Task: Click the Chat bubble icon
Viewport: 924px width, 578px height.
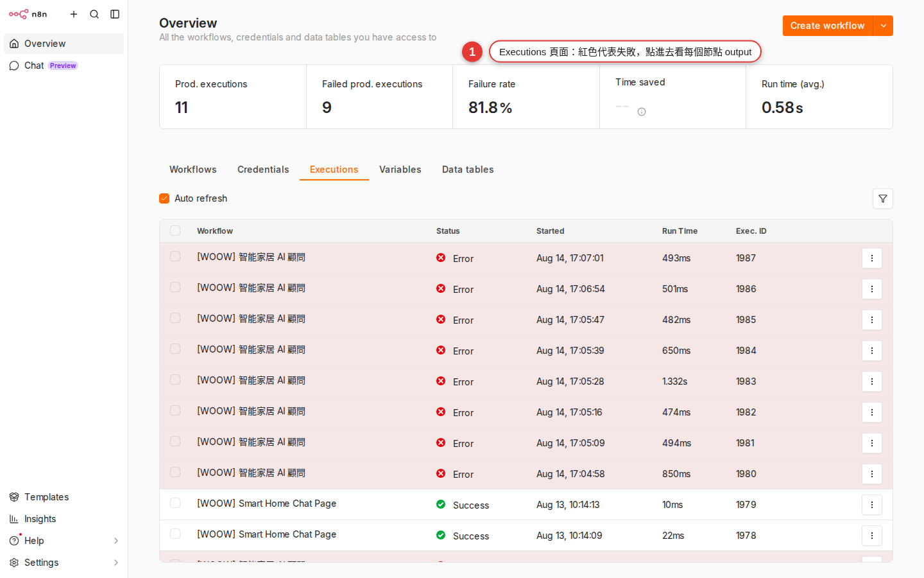Action: pyautogui.click(x=14, y=66)
